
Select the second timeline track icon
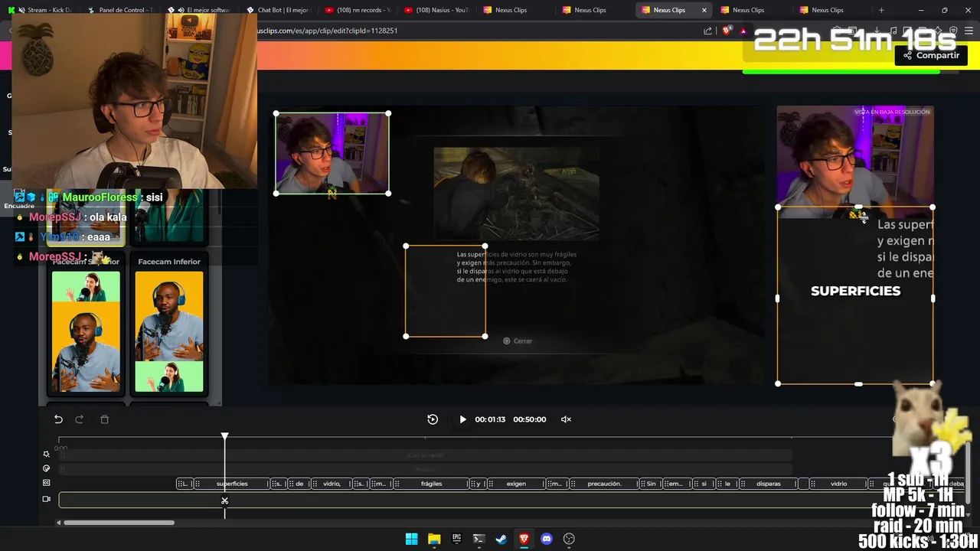[x=46, y=468]
